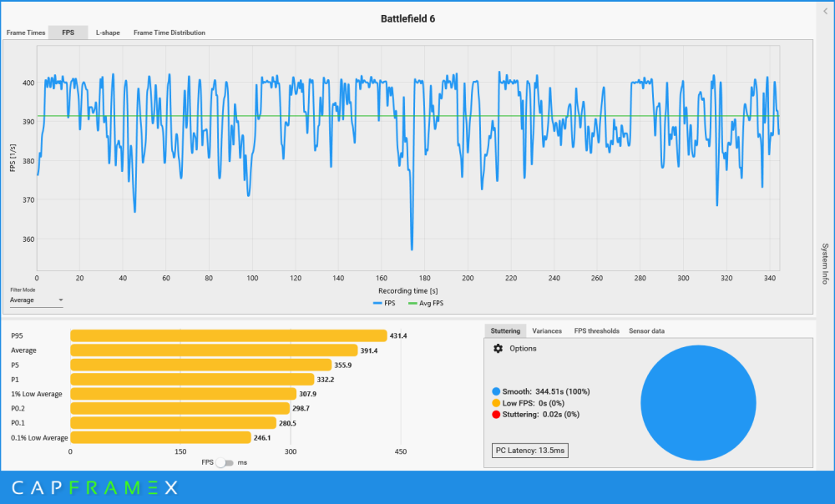The image size is (835, 504).
Task: Click the P5 bar valued 355.9
Action: [200, 365]
